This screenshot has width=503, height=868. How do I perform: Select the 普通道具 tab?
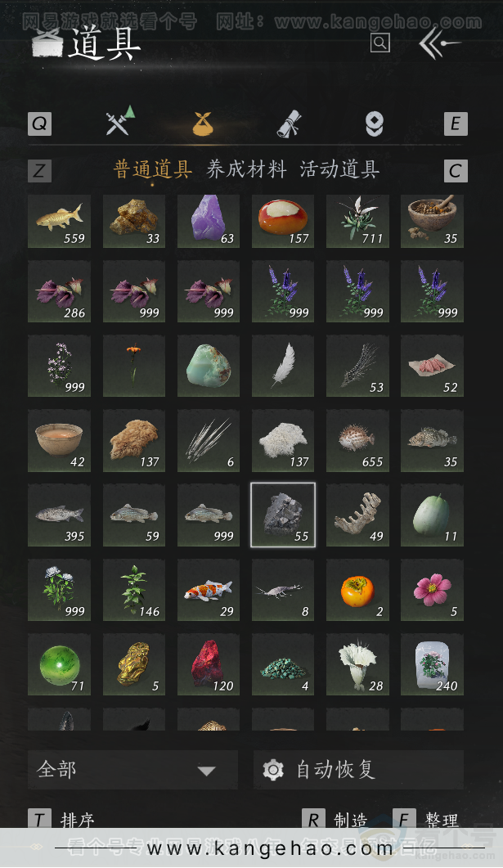pos(153,169)
